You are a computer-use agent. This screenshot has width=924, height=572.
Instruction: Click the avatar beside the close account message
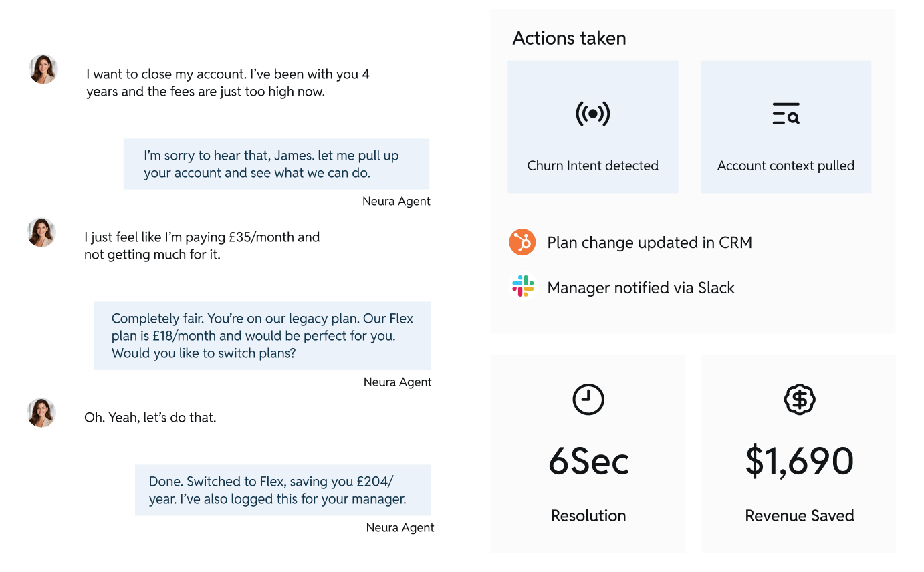pos(43,69)
